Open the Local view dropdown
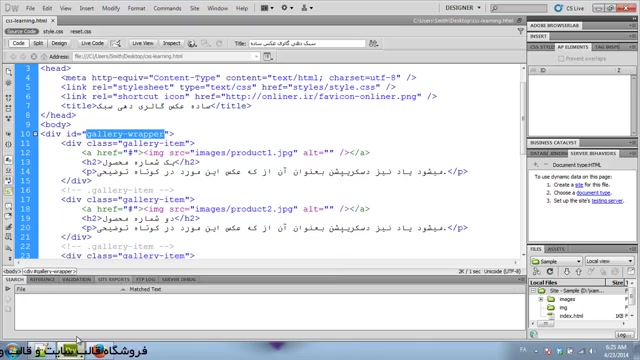The image size is (640, 360). tap(609, 261)
